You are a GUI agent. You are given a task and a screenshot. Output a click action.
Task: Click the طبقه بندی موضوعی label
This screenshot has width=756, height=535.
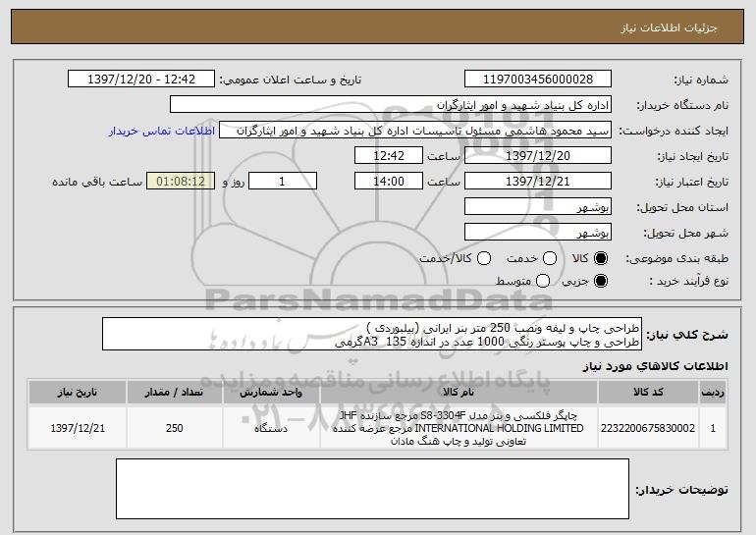tap(676, 259)
